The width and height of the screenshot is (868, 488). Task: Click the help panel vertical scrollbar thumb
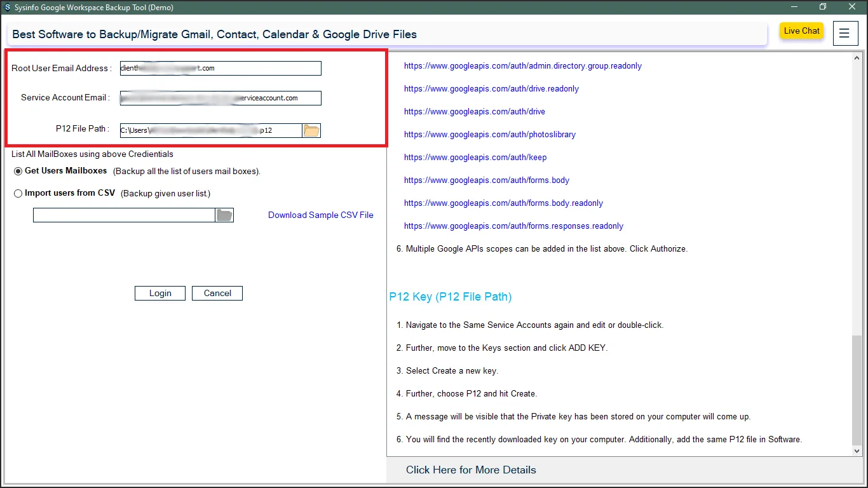click(857, 389)
